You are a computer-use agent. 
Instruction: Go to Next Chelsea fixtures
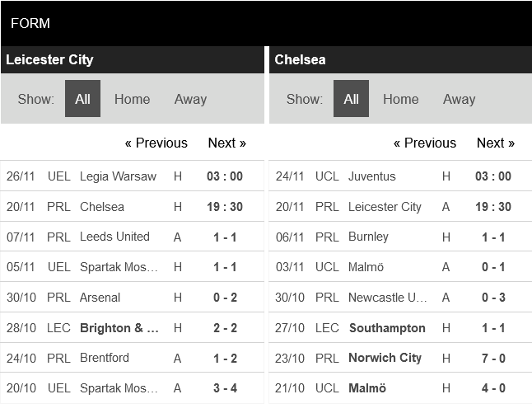coord(495,143)
